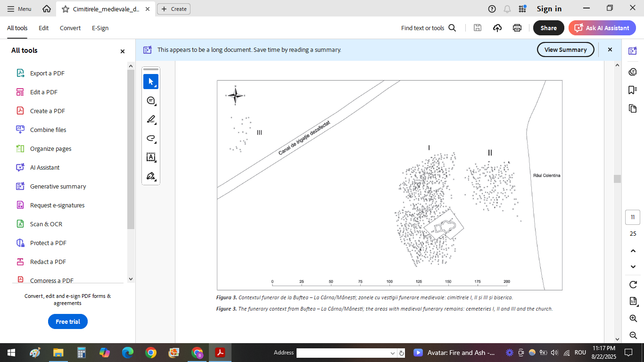Close the All tools panel
Image resolution: width=644 pixels, height=362 pixels.
[x=123, y=51]
